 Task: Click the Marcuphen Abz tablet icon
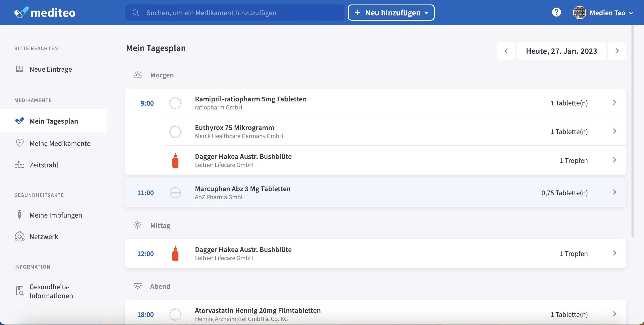(175, 193)
